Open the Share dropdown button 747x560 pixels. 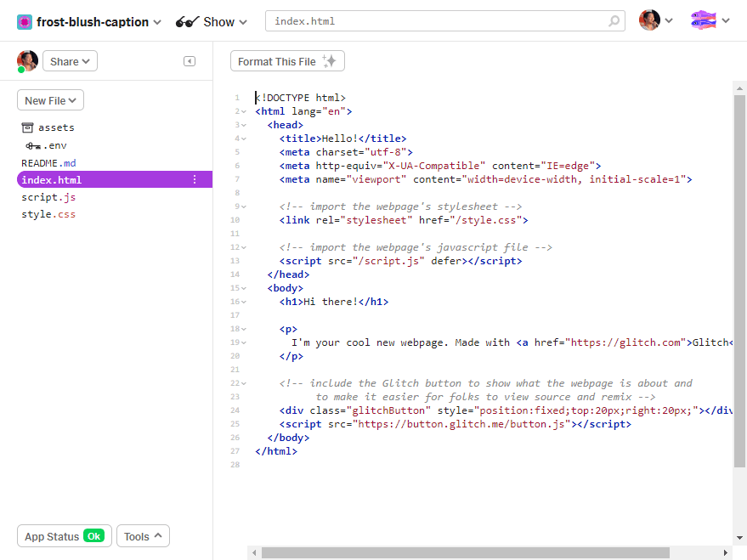(70, 61)
